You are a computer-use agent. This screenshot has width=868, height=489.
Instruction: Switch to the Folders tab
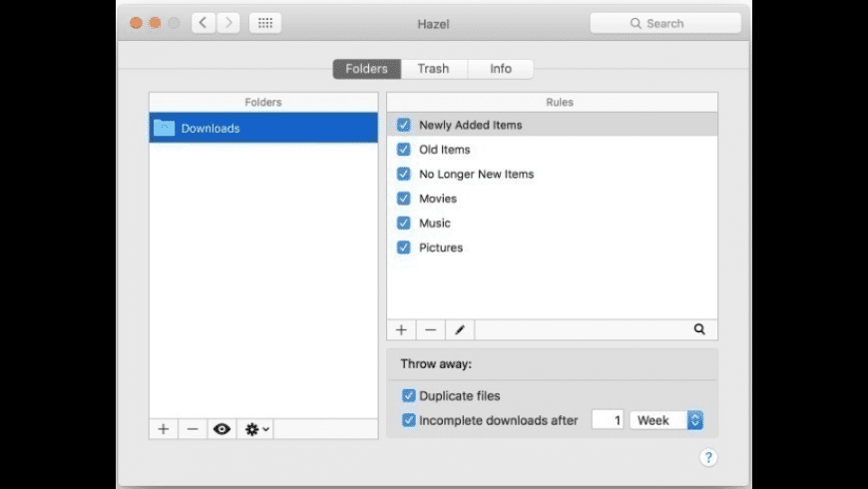[x=366, y=69]
